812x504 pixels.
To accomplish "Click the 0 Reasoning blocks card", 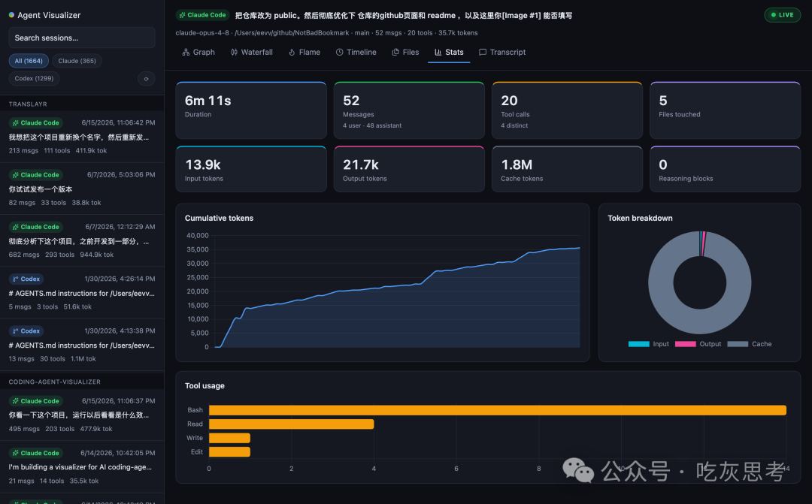I will 725,169.
